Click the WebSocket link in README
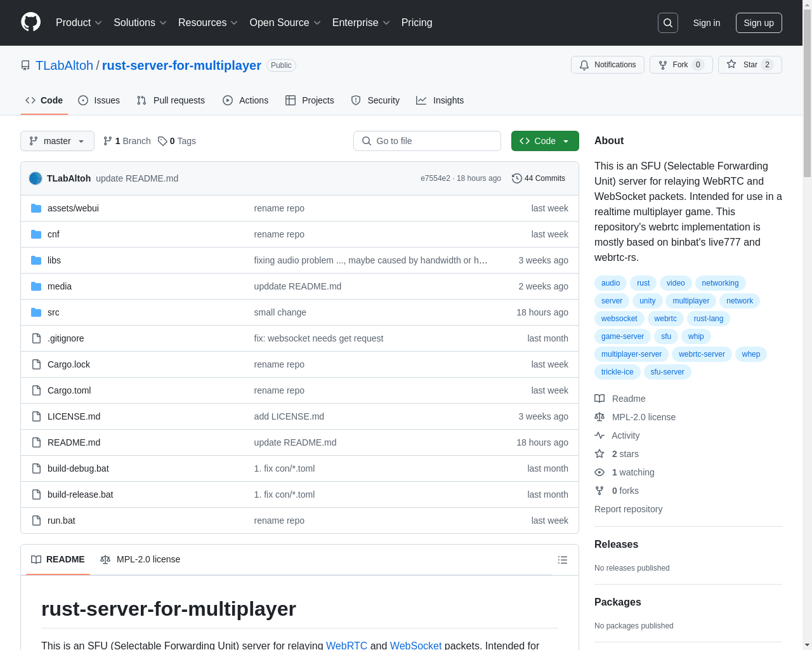This screenshot has height=650, width=812. (416, 645)
